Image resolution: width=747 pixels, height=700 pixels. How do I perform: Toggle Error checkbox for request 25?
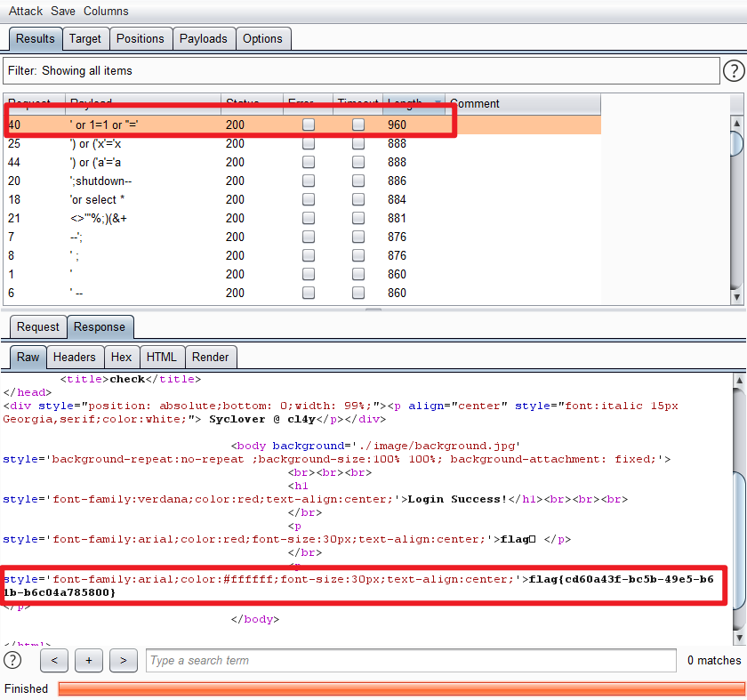(309, 143)
